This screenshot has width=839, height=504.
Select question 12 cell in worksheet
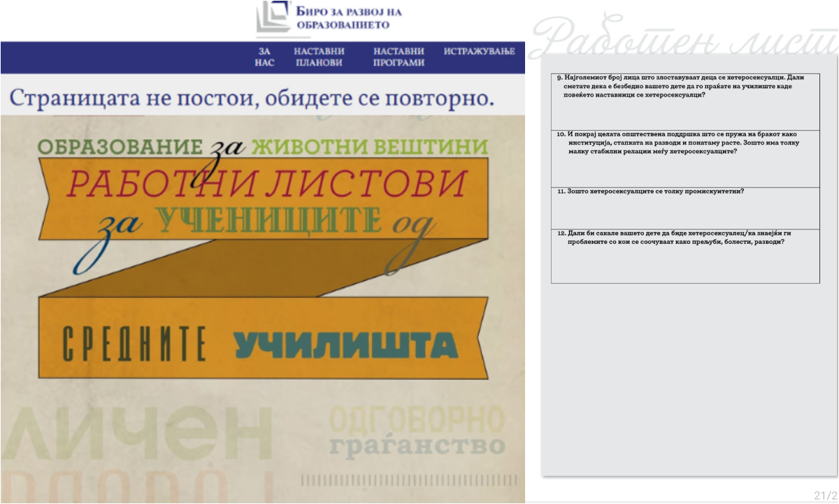[x=685, y=256]
